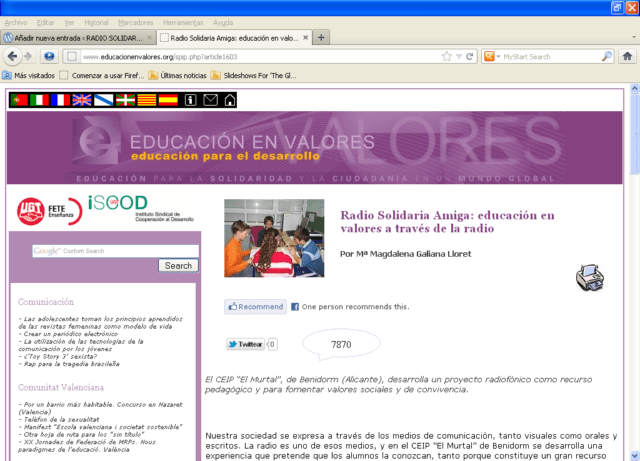Click the Portuguese flag language icon
Viewport: 640px width, 461px height.
[19, 100]
